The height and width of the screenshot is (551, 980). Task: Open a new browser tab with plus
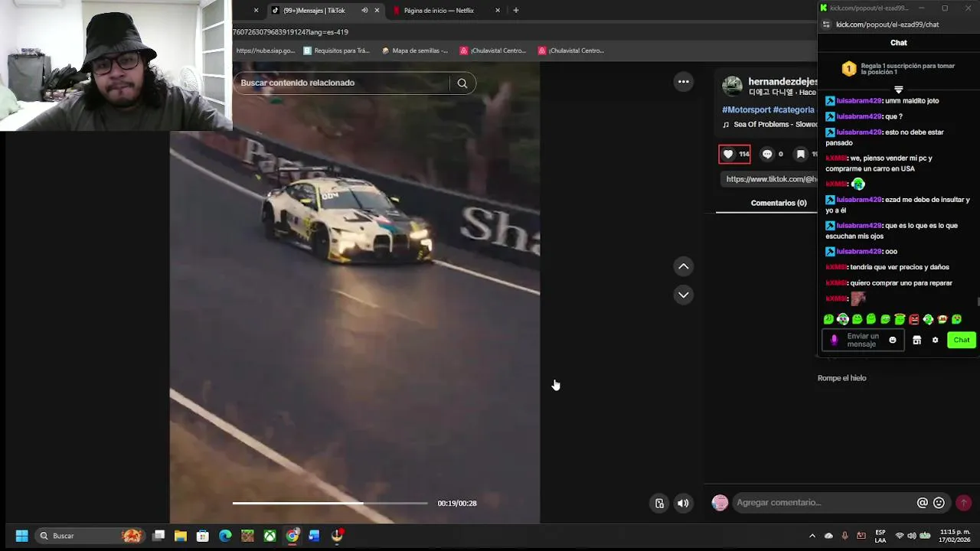[x=516, y=11]
